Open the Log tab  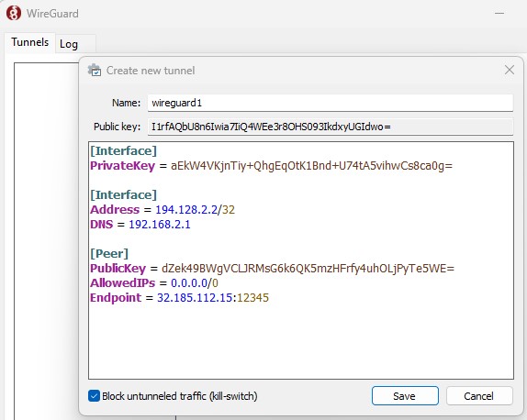tap(69, 44)
